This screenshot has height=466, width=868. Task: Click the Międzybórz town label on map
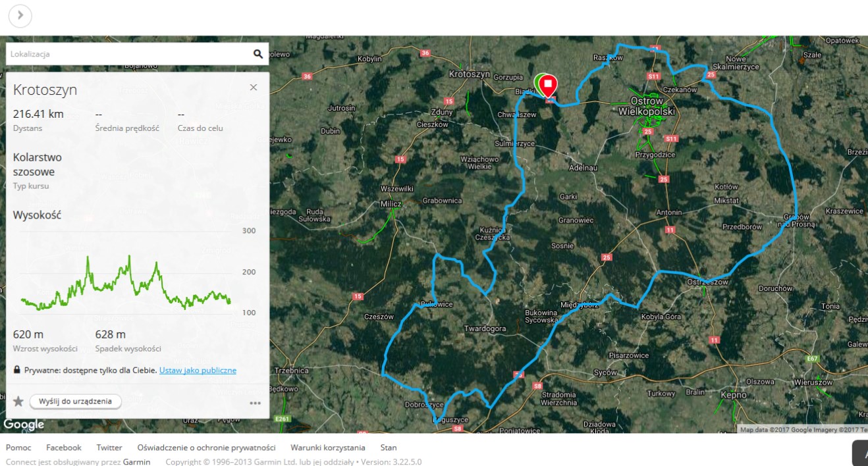579,305
